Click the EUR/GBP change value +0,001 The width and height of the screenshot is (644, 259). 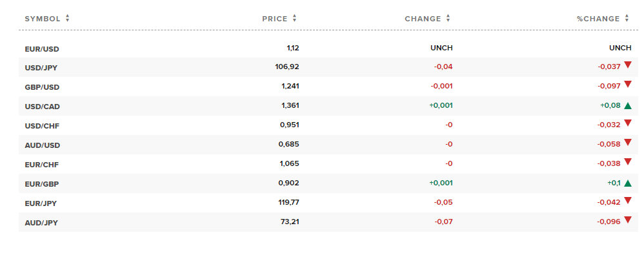tap(441, 183)
